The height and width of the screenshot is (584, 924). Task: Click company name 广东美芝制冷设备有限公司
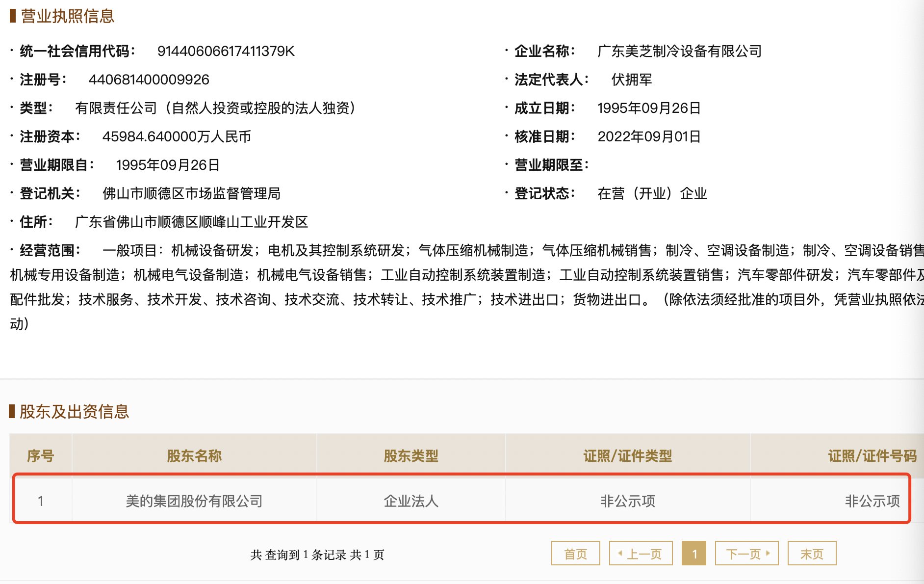[679, 51]
